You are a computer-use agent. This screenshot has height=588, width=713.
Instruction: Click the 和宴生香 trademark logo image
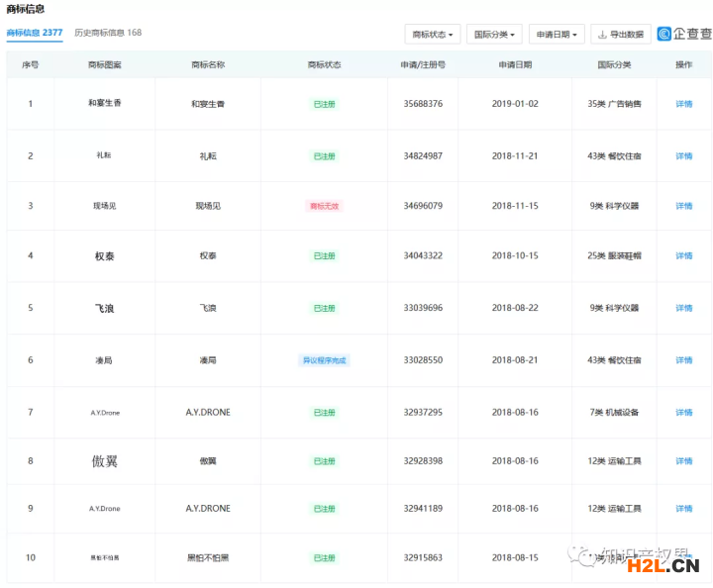(104, 104)
